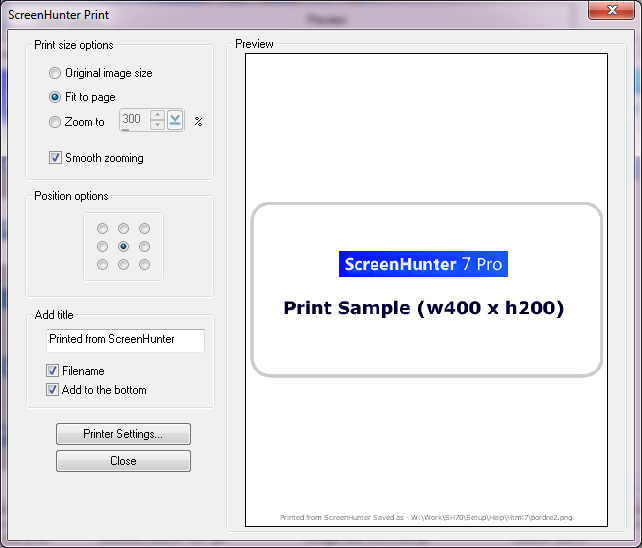Image resolution: width=642 pixels, height=548 pixels.
Task: Choose the Zoom to radio option
Action: pos(55,122)
